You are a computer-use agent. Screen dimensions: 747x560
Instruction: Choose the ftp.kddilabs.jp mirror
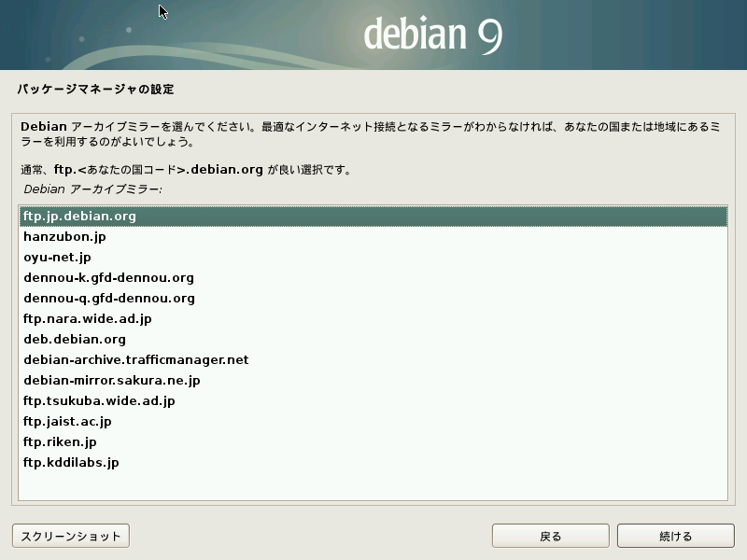click(373, 462)
